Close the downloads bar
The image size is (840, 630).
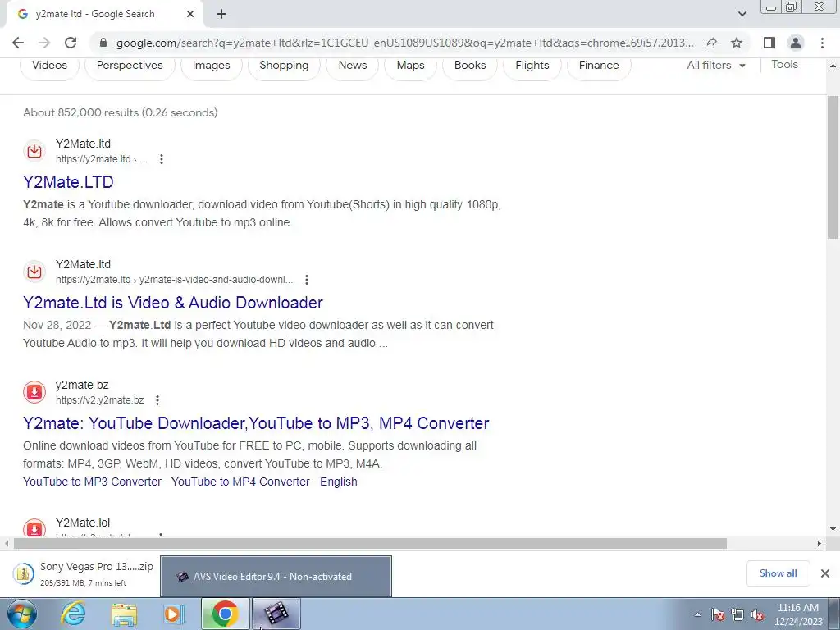(x=825, y=573)
